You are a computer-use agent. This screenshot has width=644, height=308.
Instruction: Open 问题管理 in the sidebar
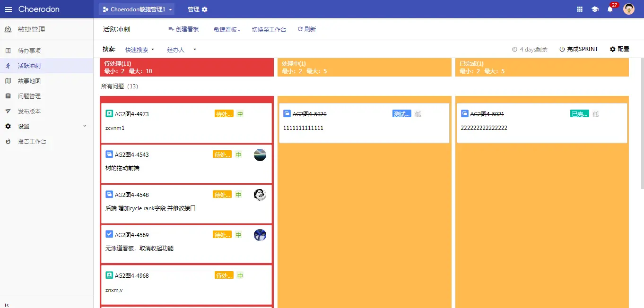[x=46, y=96]
